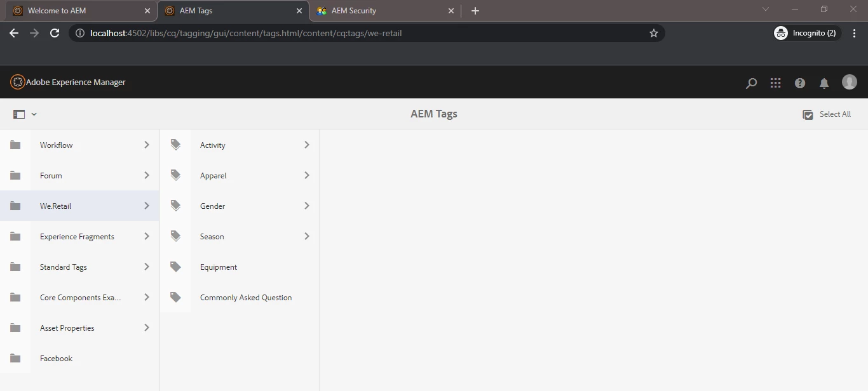The image size is (868, 391).
Task: Click the Experience Fragments folder icon
Action: (15, 236)
